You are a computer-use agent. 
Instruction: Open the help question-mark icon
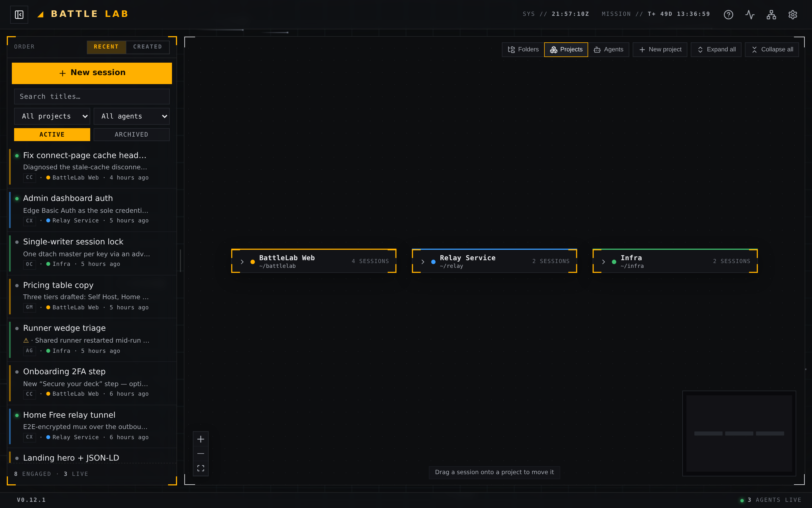pyautogui.click(x=729, y=14)
